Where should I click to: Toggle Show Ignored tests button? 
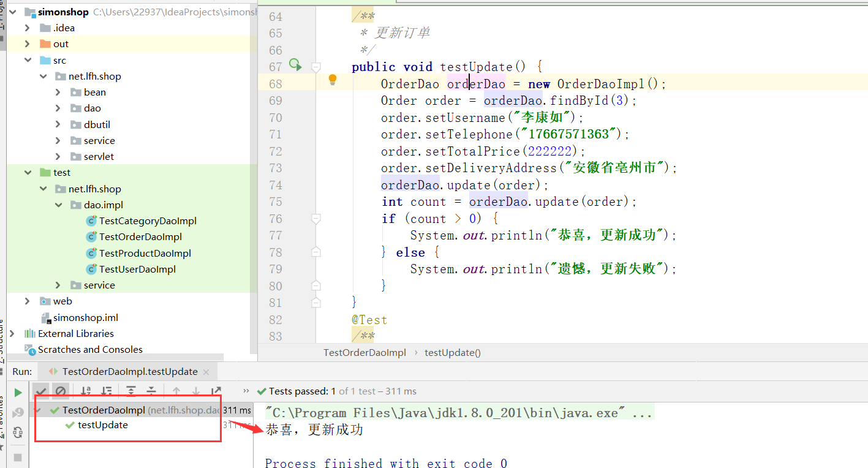[60, 391]
